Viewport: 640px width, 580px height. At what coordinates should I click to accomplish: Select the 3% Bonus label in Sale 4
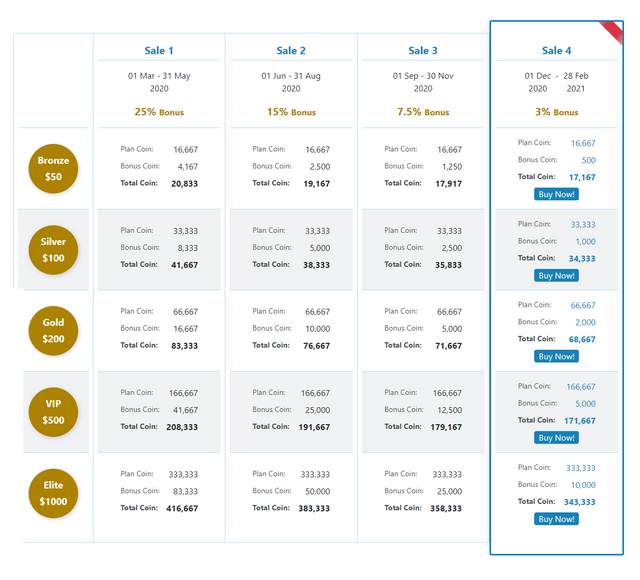click(556, 112)
